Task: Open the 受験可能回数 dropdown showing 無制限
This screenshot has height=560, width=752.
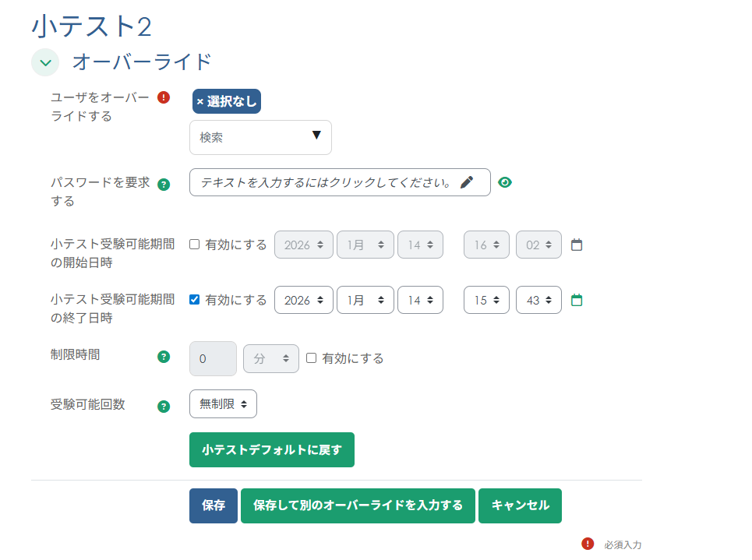Action: point(222,403)
